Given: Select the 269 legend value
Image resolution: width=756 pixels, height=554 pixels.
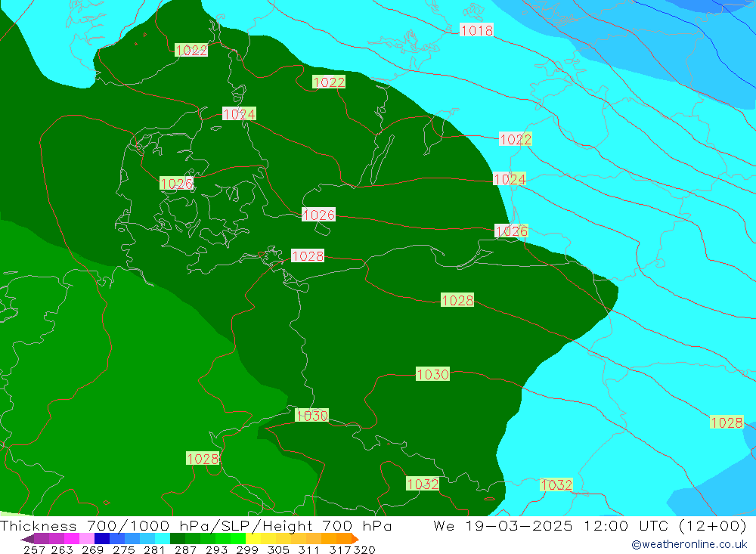Looking at the screenshot, I should [92, 549].
